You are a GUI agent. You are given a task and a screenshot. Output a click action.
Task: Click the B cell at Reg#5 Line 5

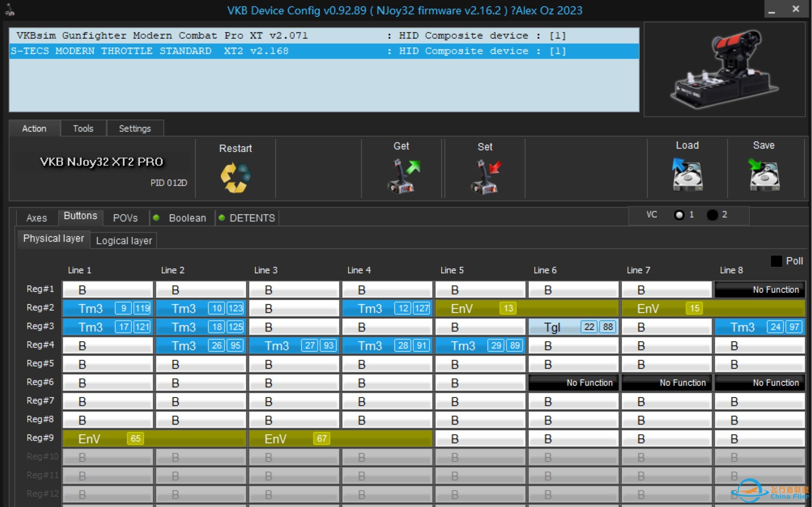pyautogui.click(x=480, y=364)
